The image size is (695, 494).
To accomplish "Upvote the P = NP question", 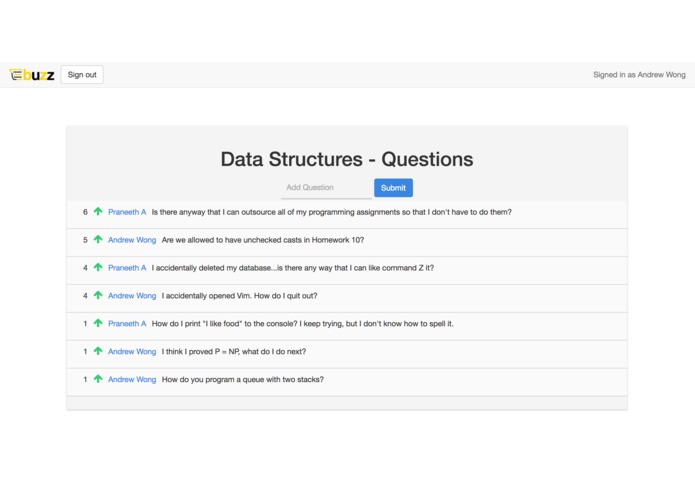I will [x=98, y=351].
